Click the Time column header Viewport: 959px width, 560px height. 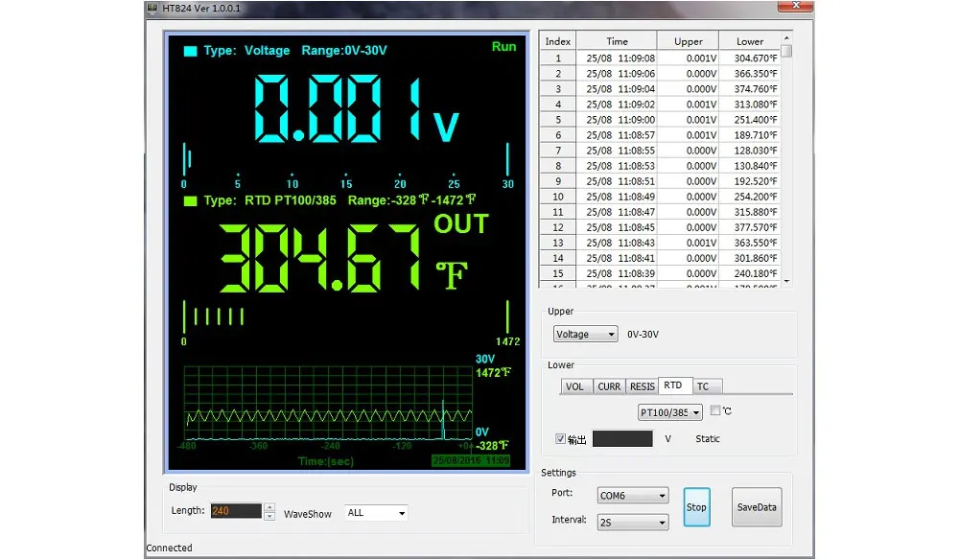[x=617, y=41]
